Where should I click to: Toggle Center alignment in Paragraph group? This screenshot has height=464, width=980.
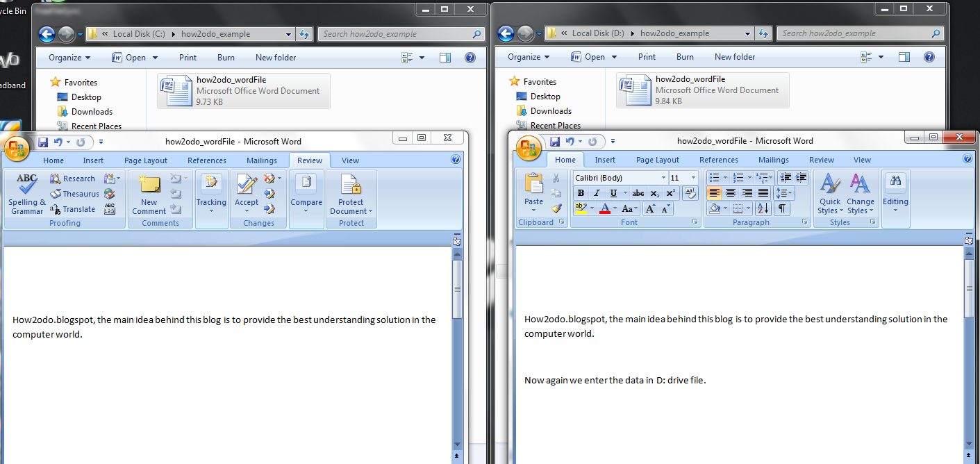click(x=731, y=193)
